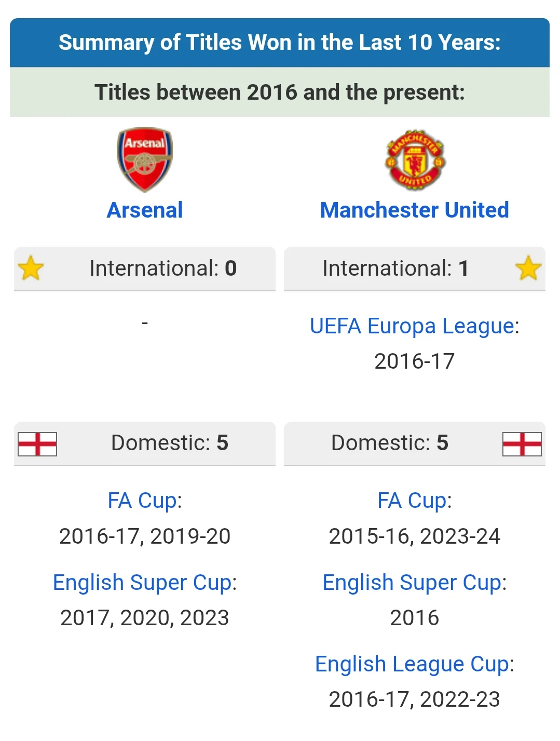Open the FA Cup link under Manchester United

tap(412, 501)
